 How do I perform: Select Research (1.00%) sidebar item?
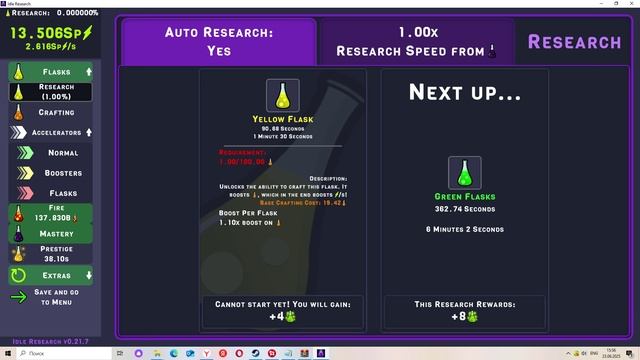51,92
